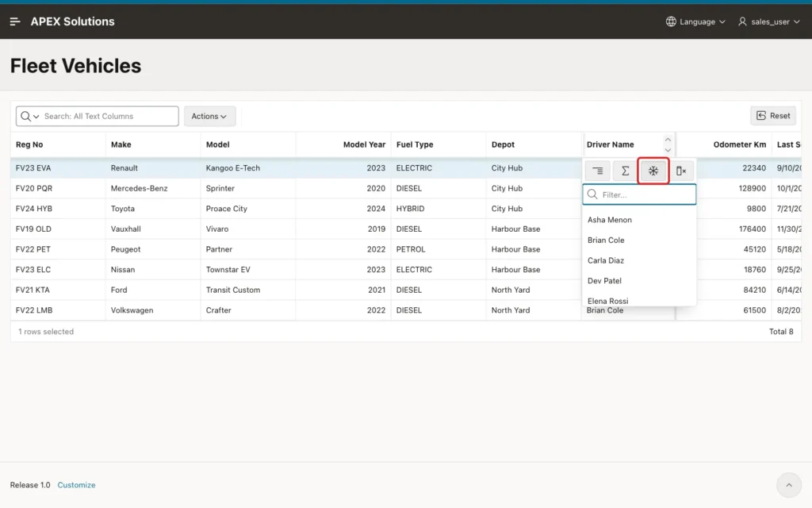
Task: Expand the sales_user account dropdown
Action: click(x=796, y=21)
